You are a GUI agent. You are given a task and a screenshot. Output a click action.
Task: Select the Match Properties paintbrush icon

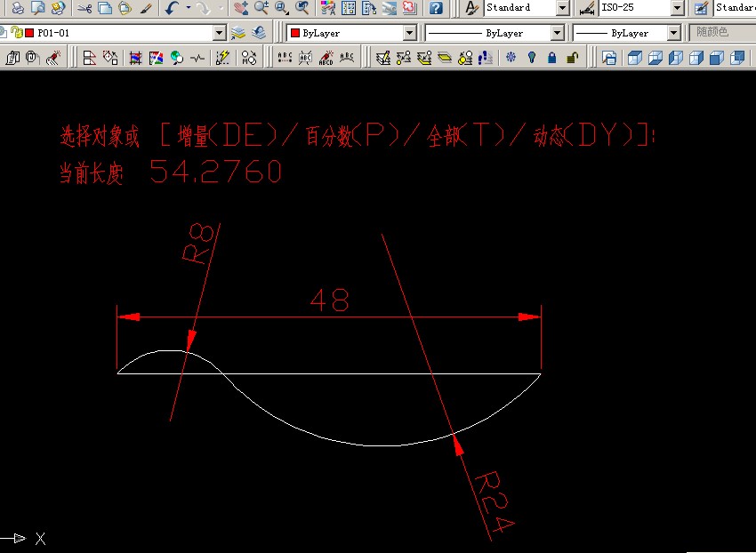[x=146, y=8]
